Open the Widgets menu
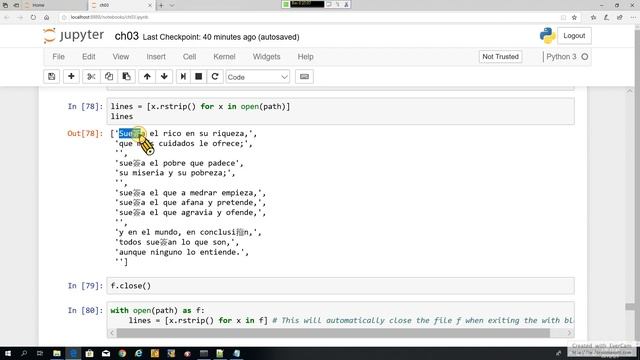Image resolution: width=640 pixels, height=360 pixels. [267, 57]
